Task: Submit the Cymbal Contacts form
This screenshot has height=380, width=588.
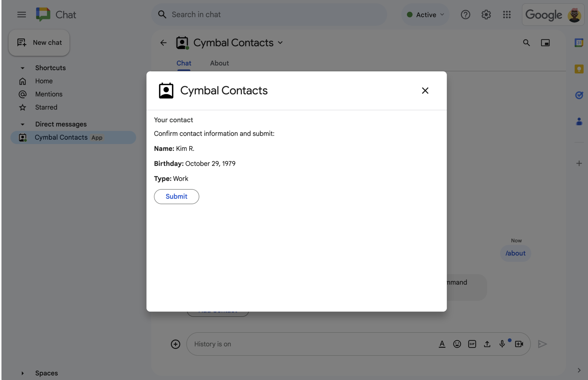Action: 176,196
